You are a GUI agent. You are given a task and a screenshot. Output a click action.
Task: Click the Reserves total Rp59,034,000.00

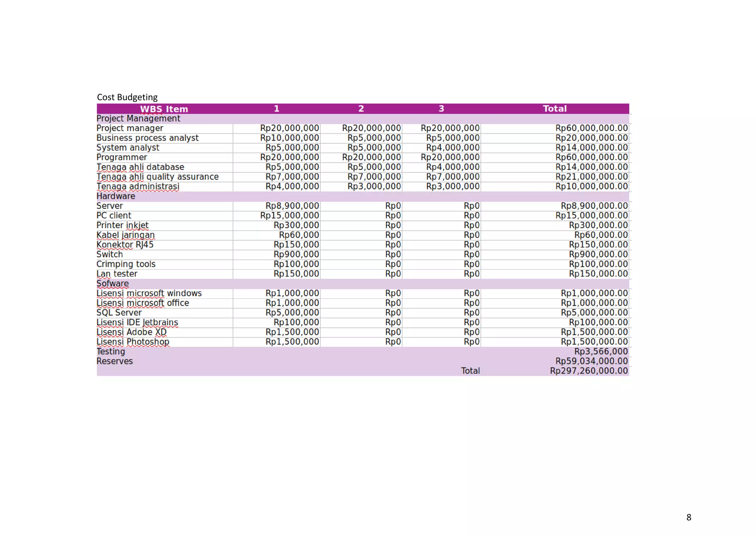click(x=591, y=361)
